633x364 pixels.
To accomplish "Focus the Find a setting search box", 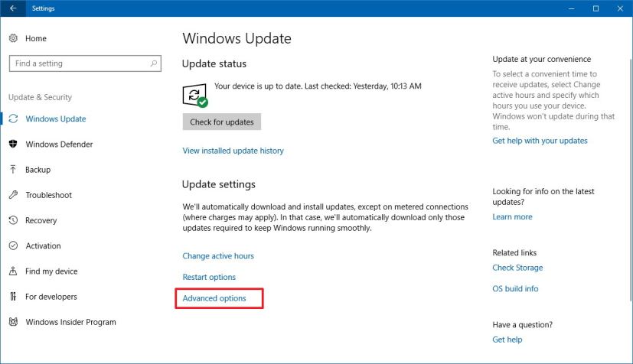I will [85, 63].
